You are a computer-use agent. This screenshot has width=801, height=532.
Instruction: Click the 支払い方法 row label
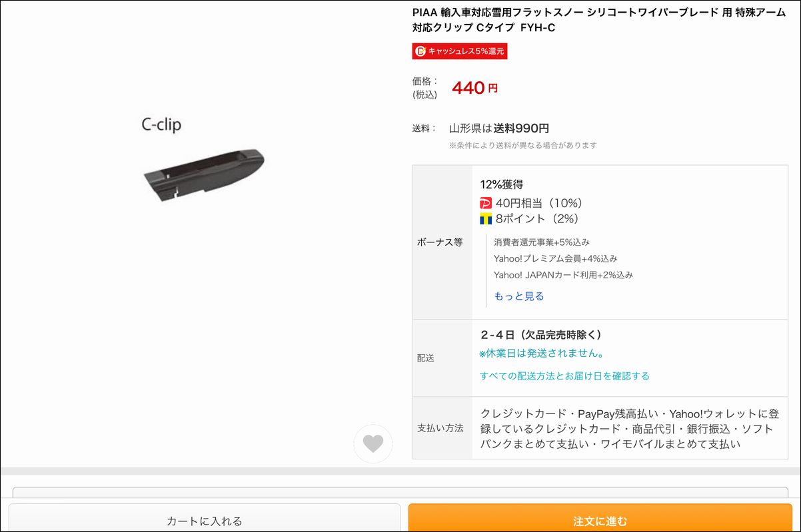click(x=440, y=428)
